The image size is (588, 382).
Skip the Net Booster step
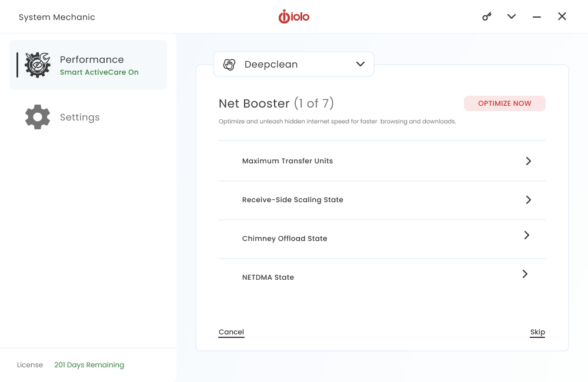(537, 332)
